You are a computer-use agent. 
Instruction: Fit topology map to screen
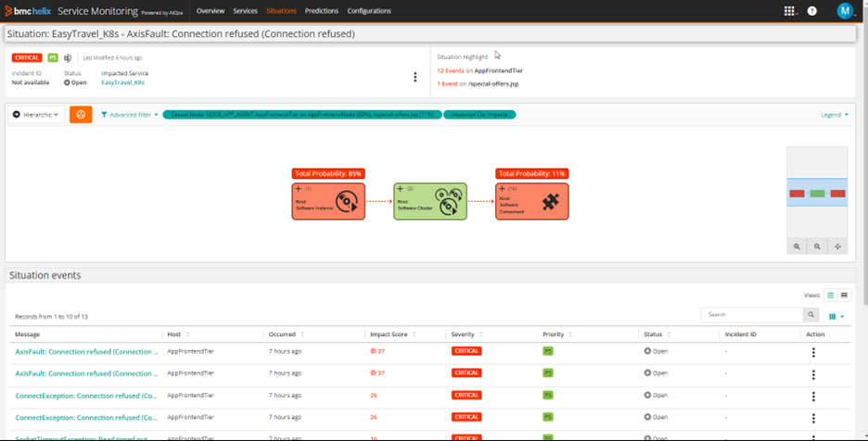[x=837, y=246]
